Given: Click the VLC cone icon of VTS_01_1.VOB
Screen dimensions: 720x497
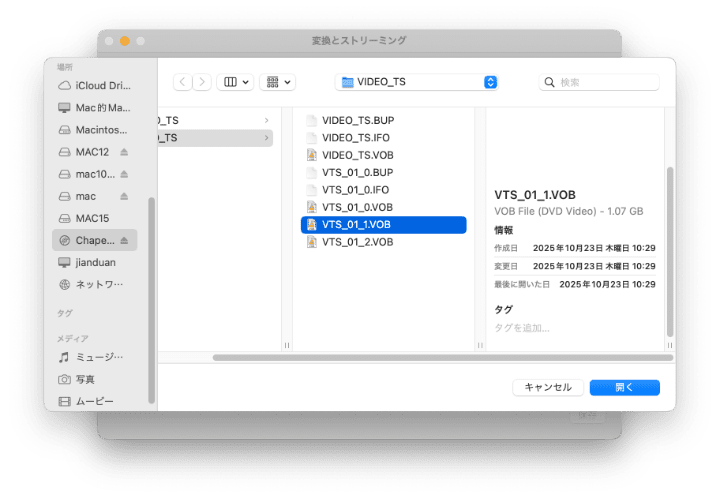Looking at the screenshot, I should click(312, 225).
